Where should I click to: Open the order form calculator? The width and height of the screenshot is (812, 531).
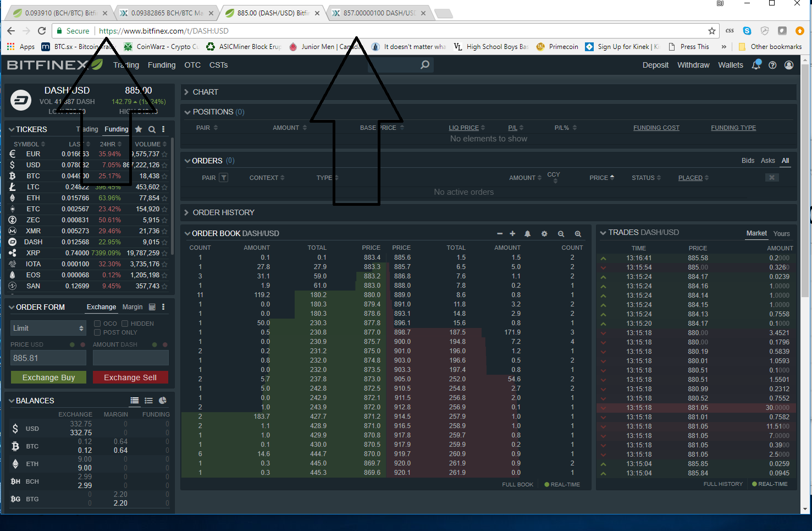click(x=152, y=307)
